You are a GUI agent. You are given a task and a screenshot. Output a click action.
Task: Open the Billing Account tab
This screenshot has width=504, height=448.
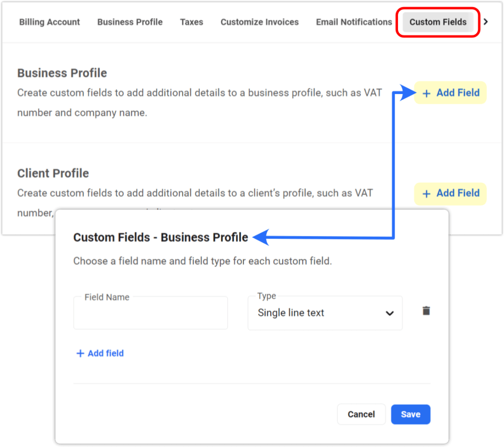[49, 22]
